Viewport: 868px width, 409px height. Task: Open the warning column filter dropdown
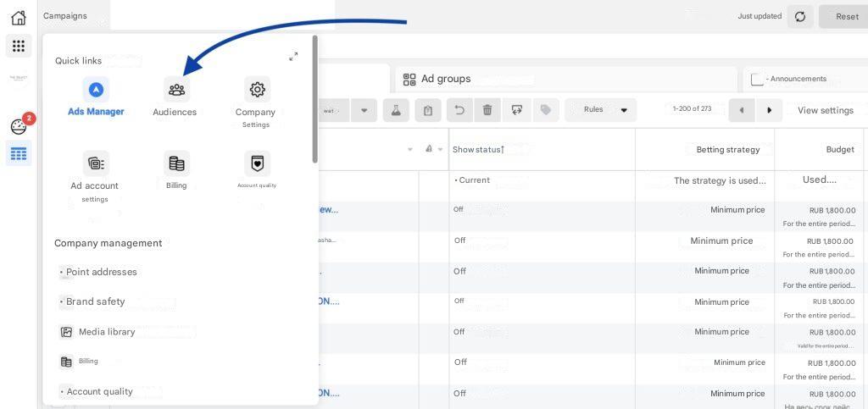(x=434, y=150)
